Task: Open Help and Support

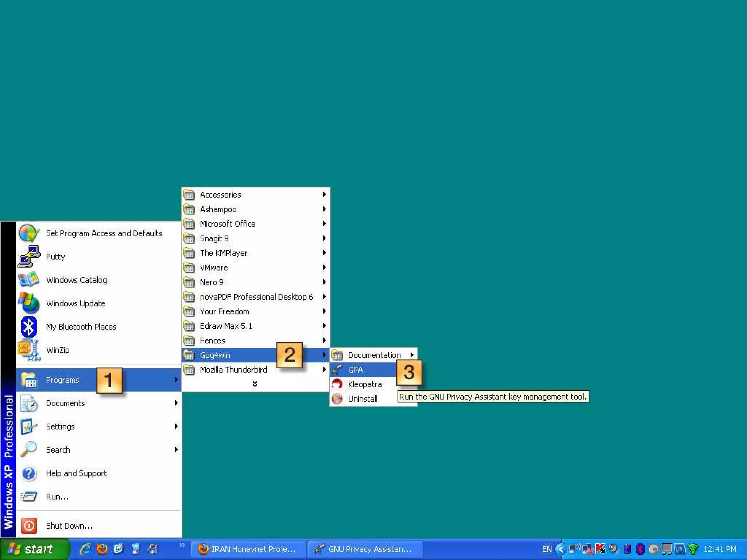Action: pos(76,473)
